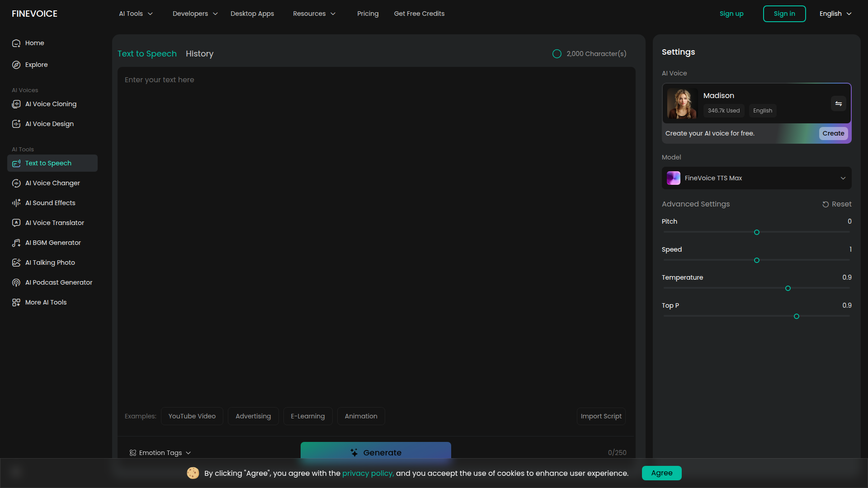868x488 pixels.
Task: Expand the AI Tools navigation menu
Action: pos(136,14)
